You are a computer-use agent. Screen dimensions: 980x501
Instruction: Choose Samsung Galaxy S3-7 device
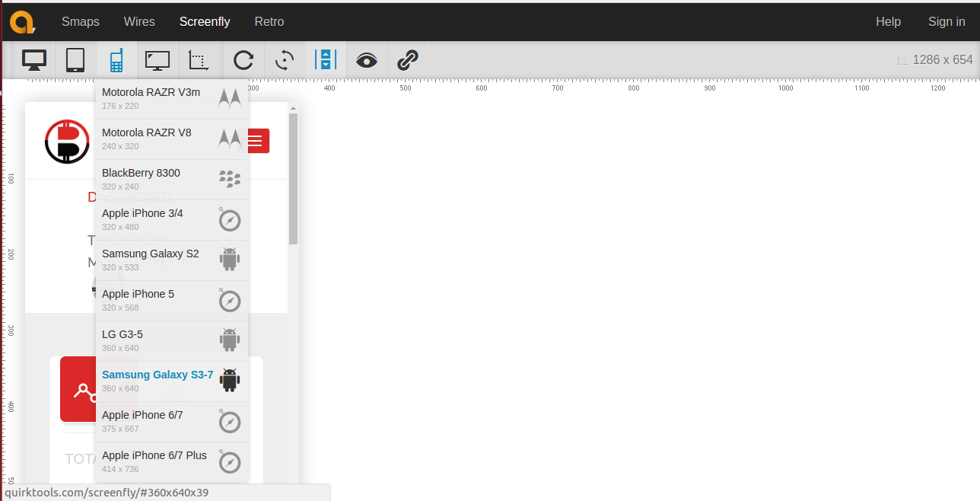pos(172,381)
